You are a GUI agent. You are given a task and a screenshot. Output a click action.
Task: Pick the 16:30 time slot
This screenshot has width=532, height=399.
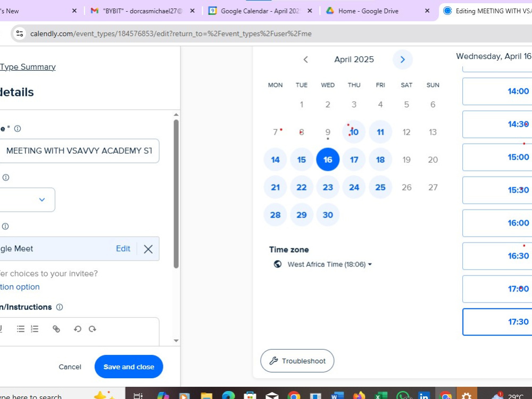(497, 256)
